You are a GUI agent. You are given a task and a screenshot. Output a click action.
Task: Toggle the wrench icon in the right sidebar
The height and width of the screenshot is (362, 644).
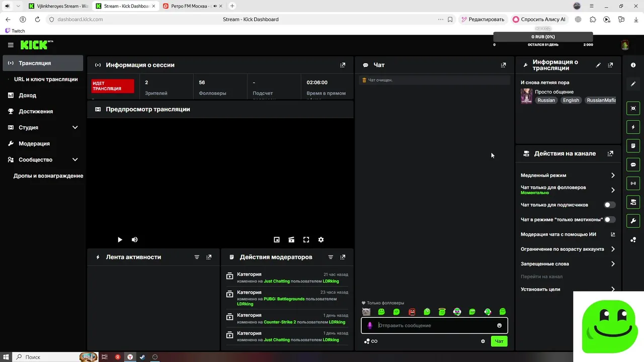633,221
